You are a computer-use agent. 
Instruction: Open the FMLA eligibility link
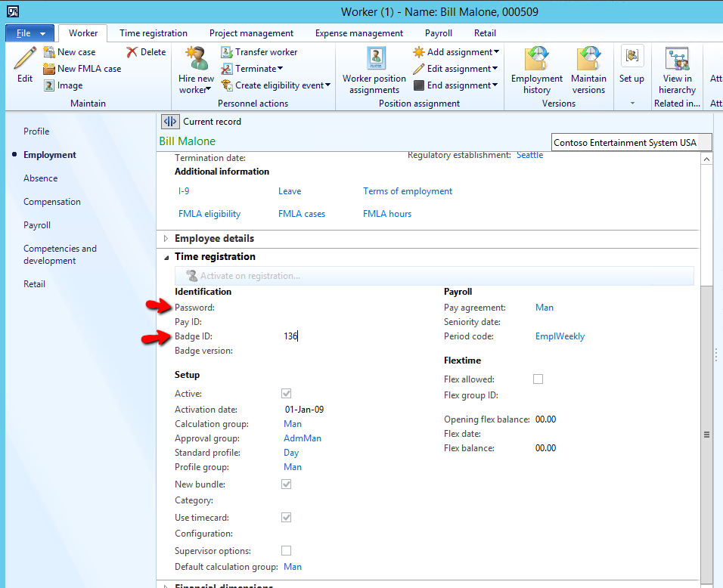209,214
